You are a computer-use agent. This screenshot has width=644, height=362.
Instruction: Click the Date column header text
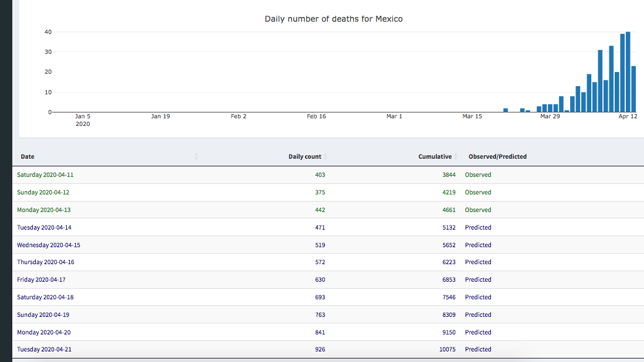click(x=28, y=156)
